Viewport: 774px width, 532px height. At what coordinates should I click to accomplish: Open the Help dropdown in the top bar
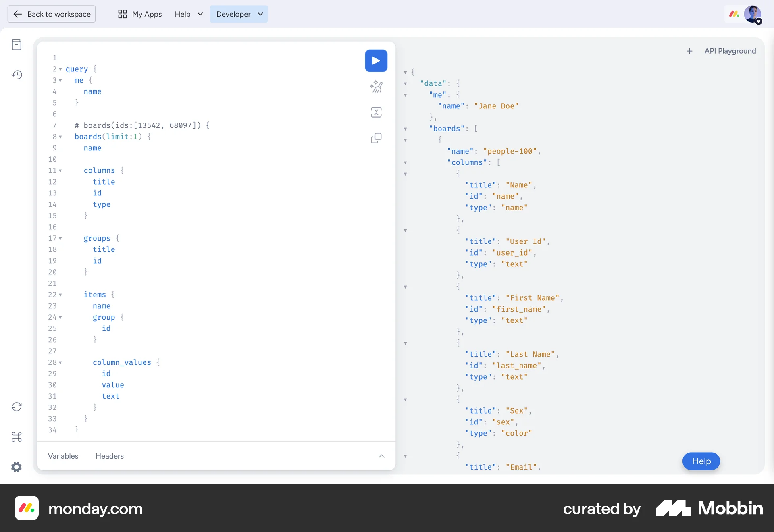point(188,14)
